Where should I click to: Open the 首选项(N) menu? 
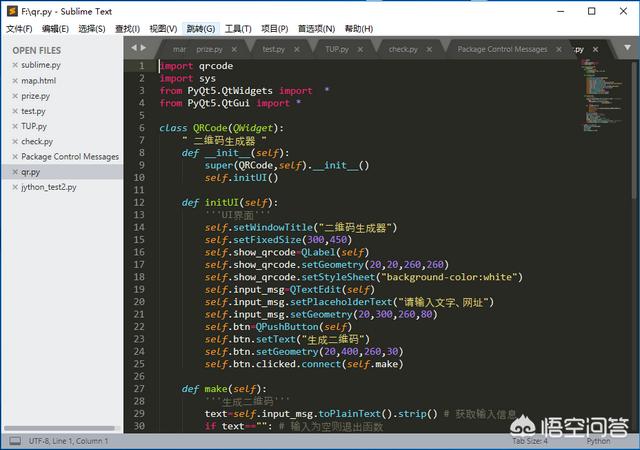pos(316,29)
